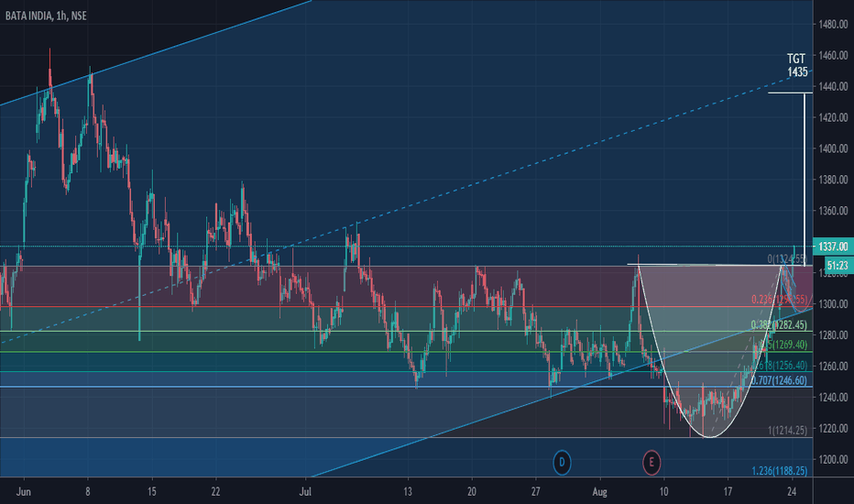Viewport: 854px width, 504px height.
Task: Select the white target measurement vertical line
Action: 805,179
